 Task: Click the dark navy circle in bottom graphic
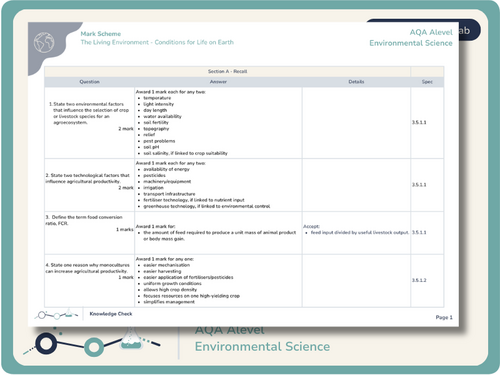click(46, 343)
